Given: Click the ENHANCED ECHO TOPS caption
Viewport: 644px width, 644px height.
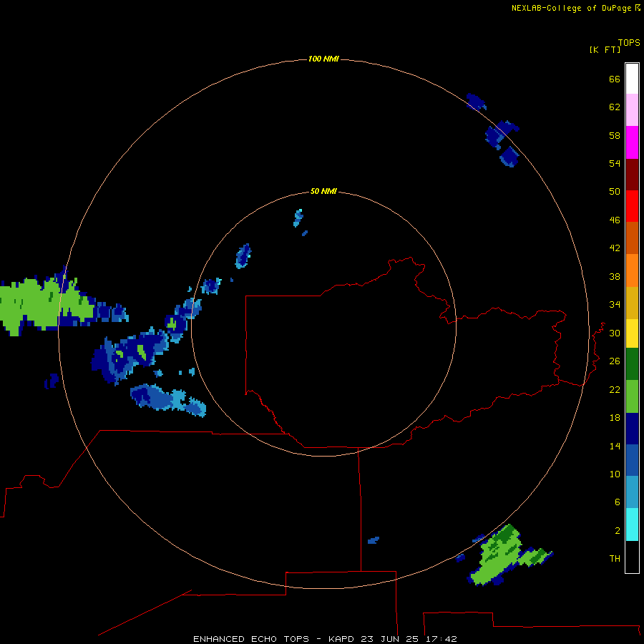Looking at the screenshot, I should [x=251, y=639].
